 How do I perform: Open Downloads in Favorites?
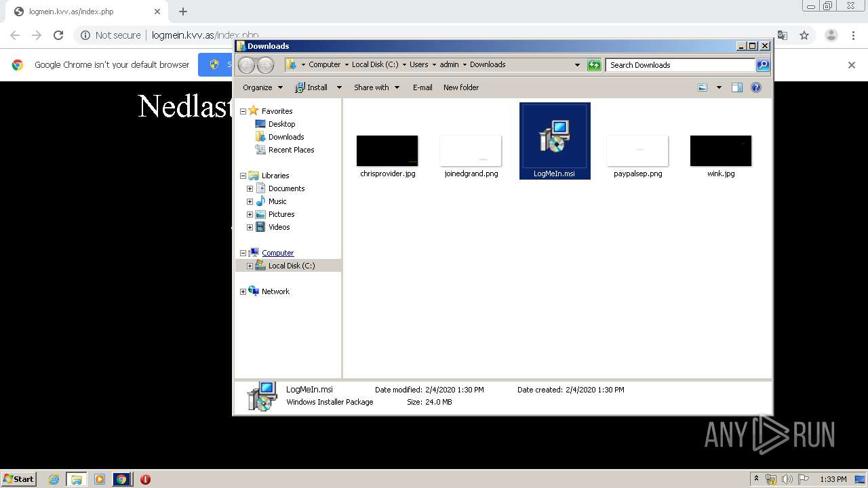285,137
